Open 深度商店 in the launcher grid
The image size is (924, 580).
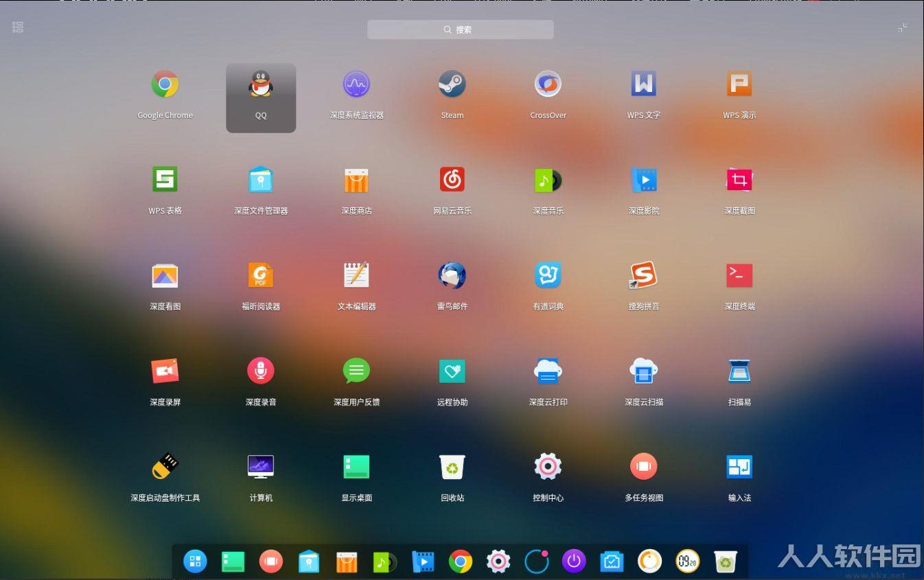pyautogui.click(x=356, y=180)
